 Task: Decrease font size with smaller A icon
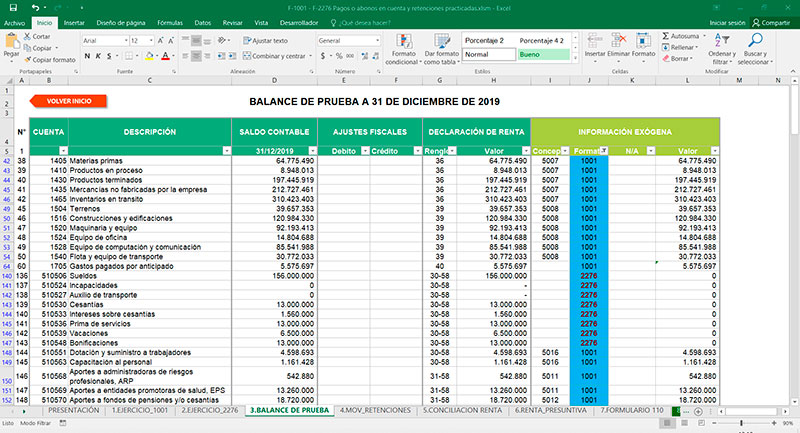171,40
